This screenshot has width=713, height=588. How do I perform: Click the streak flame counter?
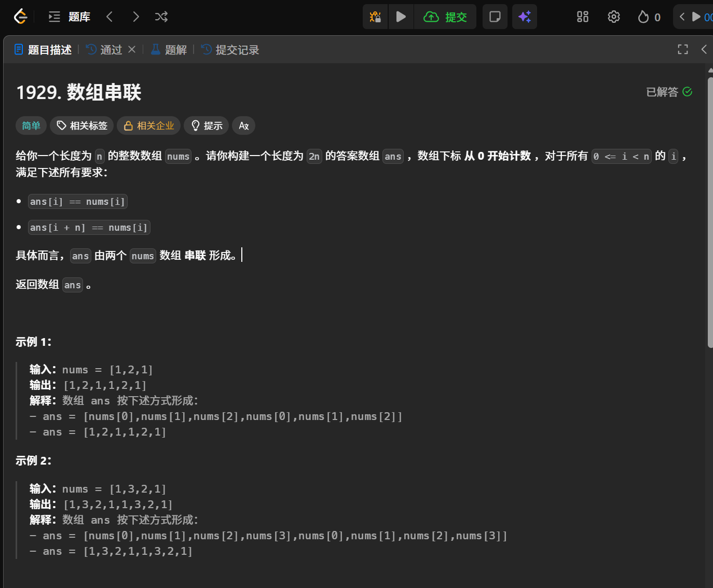(649, 17)
